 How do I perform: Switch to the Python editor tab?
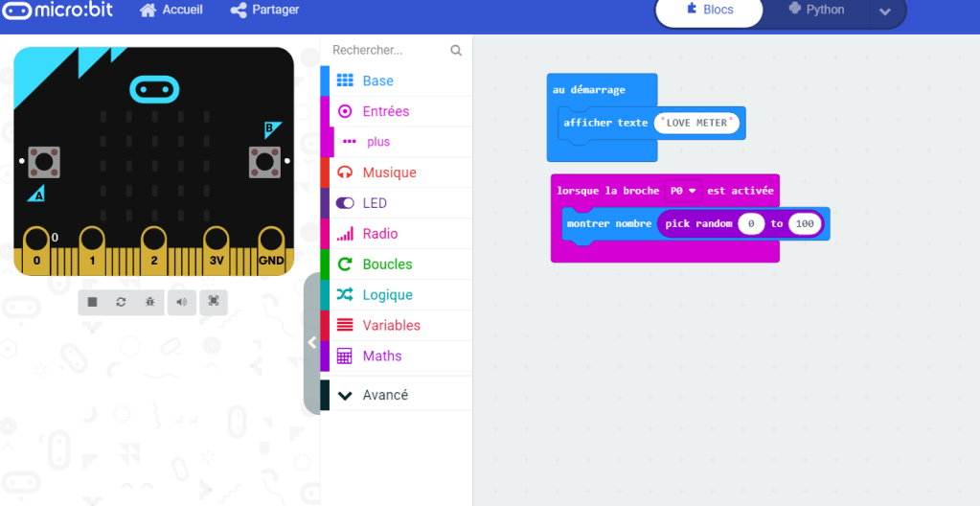[815, 11]
